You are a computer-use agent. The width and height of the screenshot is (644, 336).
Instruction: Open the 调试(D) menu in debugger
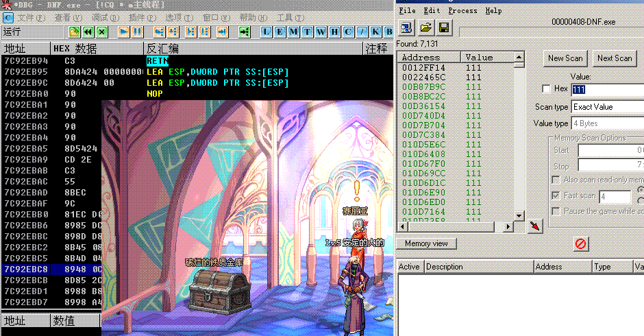click(105, 18)
